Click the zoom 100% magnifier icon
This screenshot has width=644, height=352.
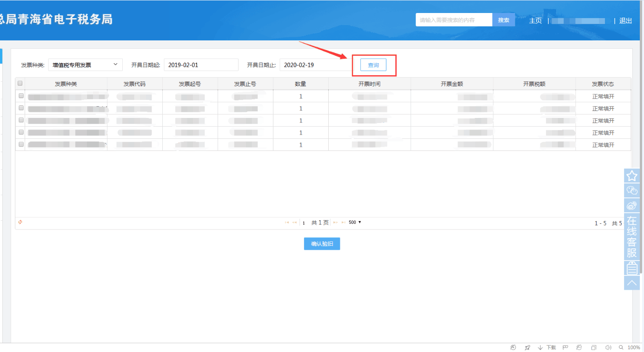621,347
